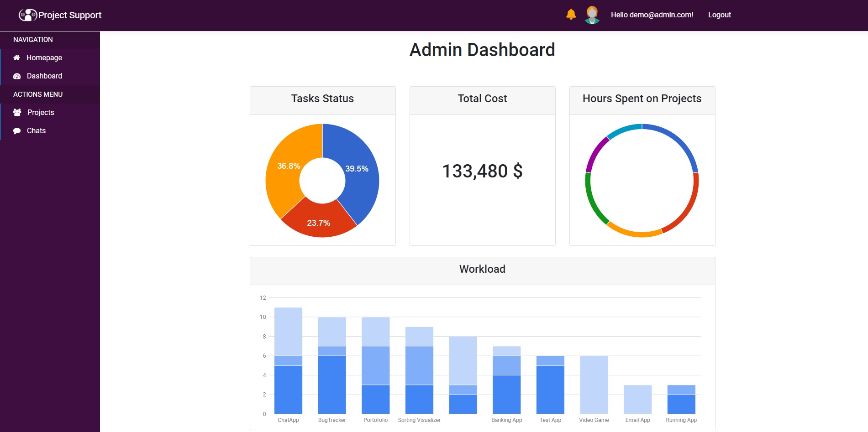Screen dimensions: 868x432
Task: Click the teal arc of Hours ring
Action: (x=623, y=130)
